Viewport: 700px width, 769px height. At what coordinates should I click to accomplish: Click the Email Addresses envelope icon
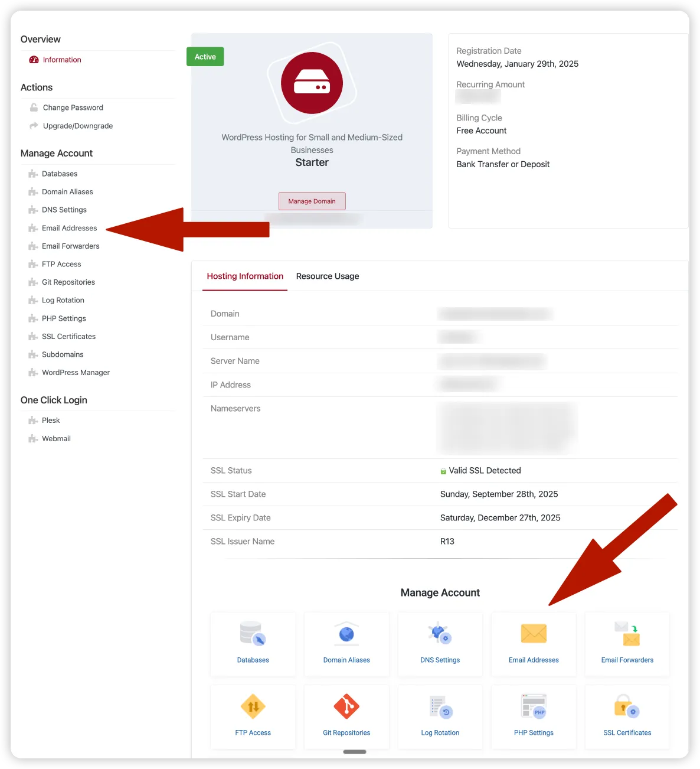click(533, 633)
